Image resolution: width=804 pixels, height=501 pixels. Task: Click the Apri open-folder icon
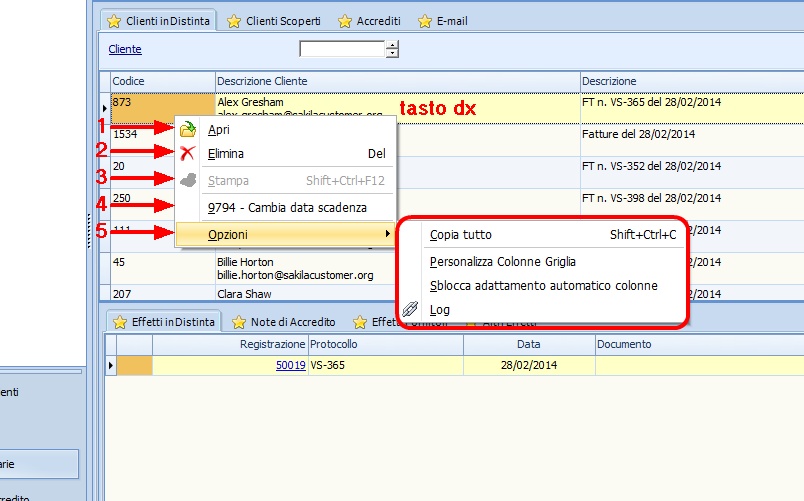coord(187,129)
